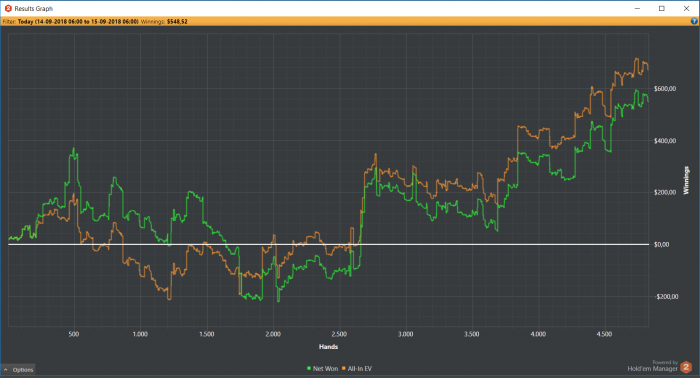700x378 pixels.
Task: Minimize the Results Graph window
Action: (638, 8)
